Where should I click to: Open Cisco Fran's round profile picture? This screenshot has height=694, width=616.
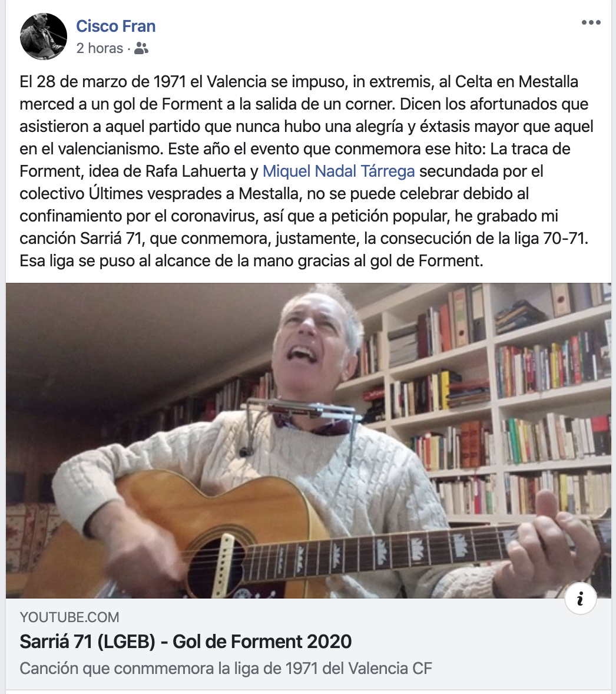(x=44, y=37)
